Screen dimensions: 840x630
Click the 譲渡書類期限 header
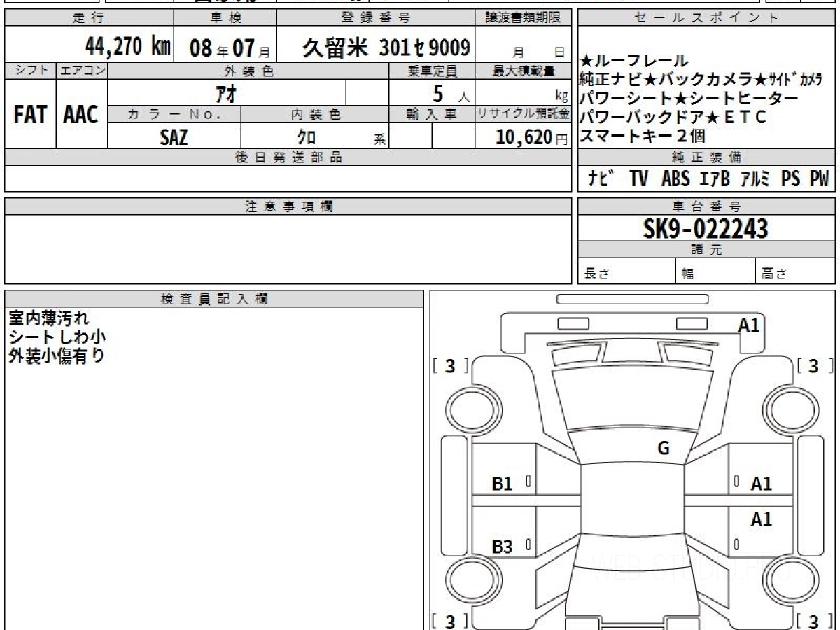pos(524,18)
